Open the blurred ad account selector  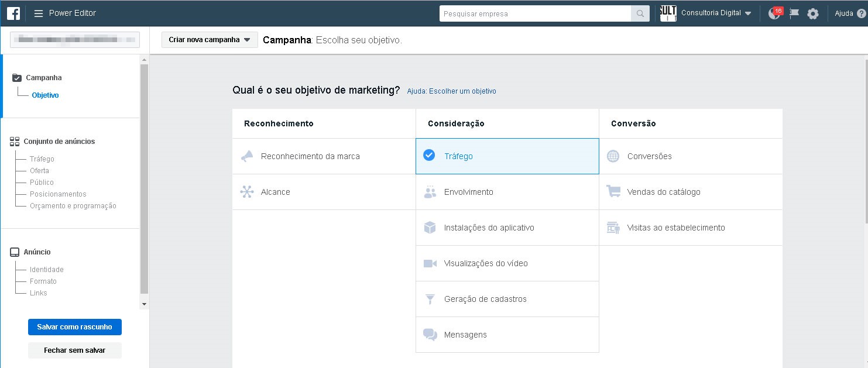click(x=75, y=39)
